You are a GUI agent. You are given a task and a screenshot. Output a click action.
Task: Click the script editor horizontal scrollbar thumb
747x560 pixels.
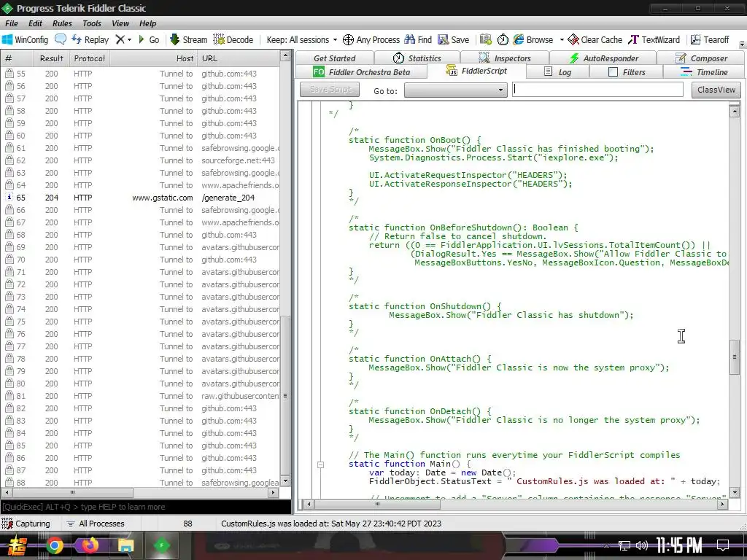tap(377, 504)
